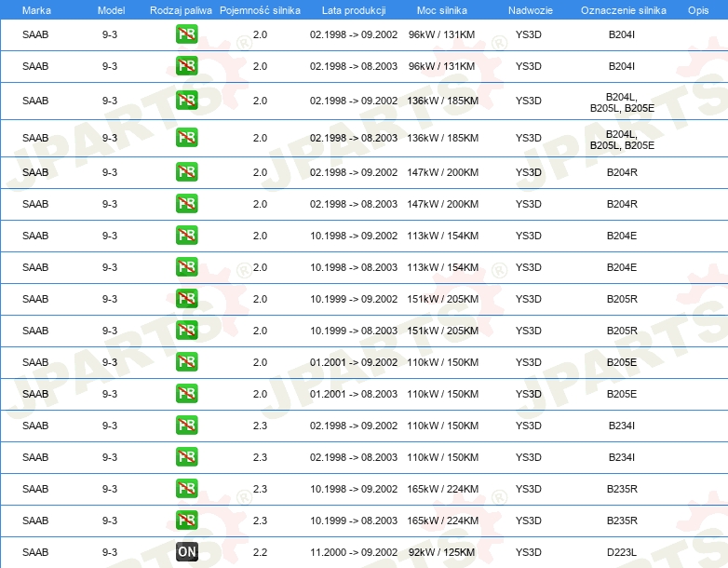728x568 pixels.
Task: Click fuel icon in B204R row ending 08.2003
Action: pyautogui.click(x=186, y=203)
